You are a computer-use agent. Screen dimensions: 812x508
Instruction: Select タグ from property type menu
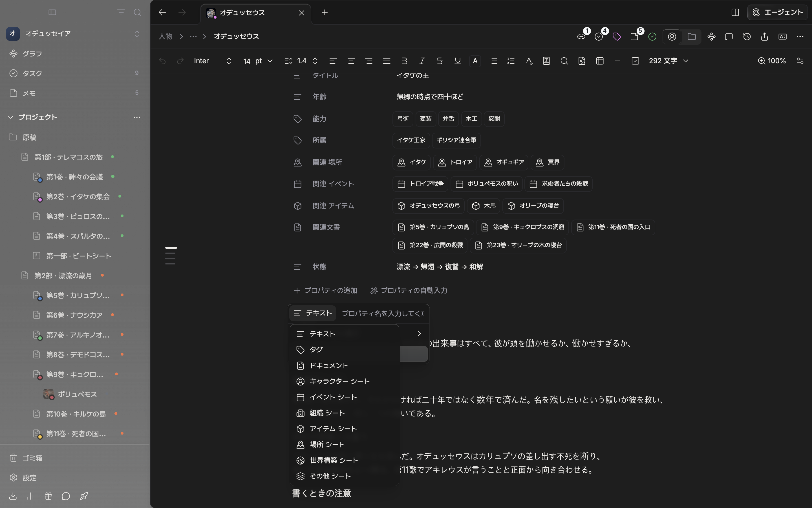[x=344, y=350]
